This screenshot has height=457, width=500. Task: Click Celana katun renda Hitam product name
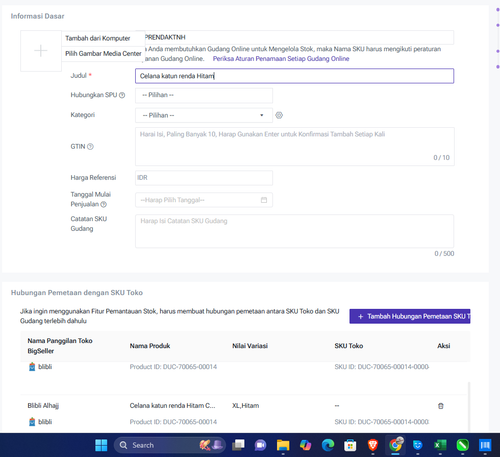point(172,406)
